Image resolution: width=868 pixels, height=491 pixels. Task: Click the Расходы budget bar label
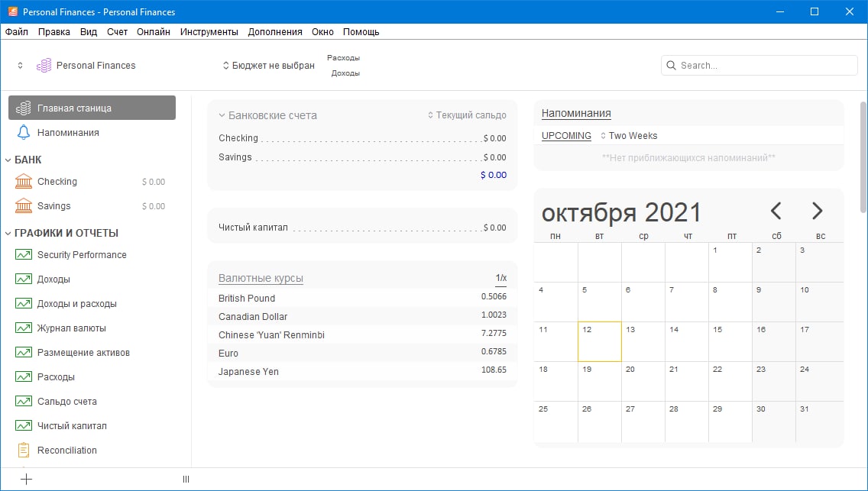tap(343, 57)
